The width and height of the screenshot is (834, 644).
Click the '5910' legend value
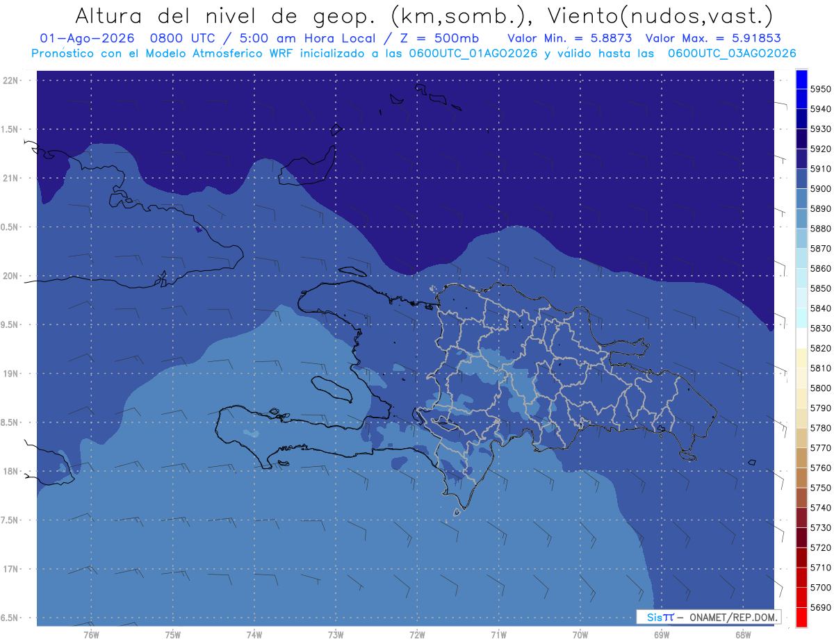tap(820, 169)
